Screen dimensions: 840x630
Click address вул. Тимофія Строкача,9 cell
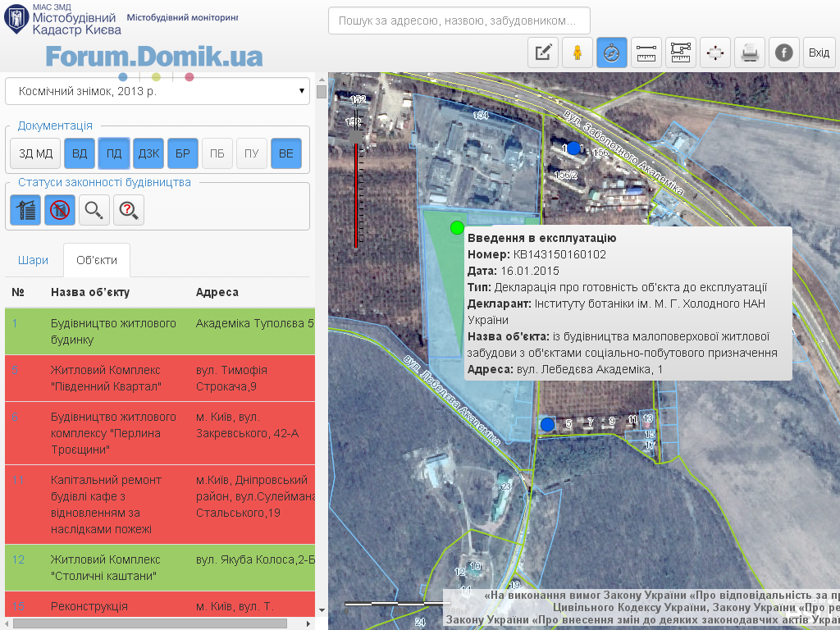(231, 378)
